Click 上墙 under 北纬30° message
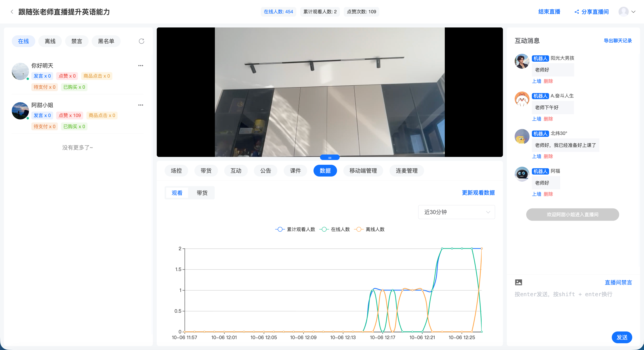 point(536,156)
